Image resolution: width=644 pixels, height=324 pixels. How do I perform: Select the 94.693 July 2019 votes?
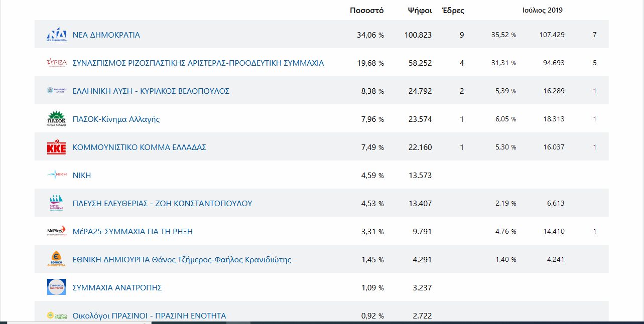(554, 63)
